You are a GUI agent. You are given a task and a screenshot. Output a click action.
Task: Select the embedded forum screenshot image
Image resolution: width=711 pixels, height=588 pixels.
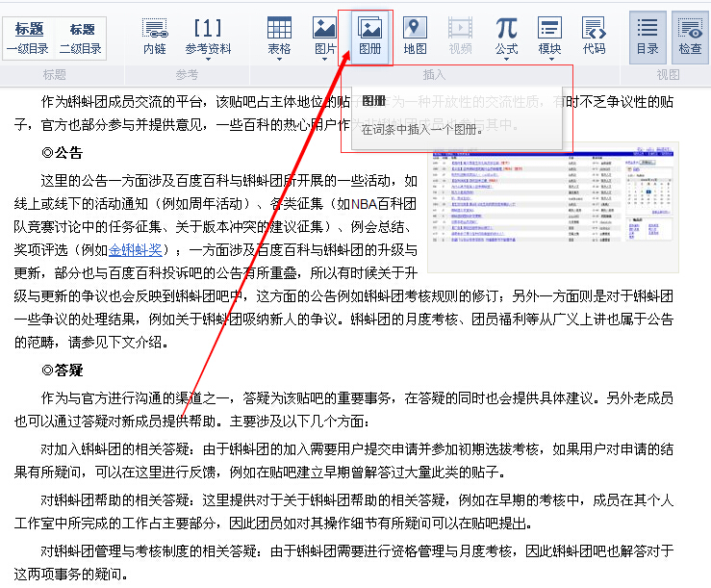[553, 207]
